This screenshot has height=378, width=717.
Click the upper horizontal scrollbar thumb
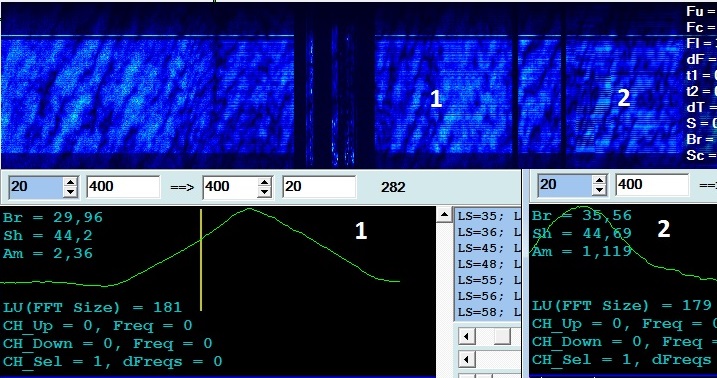502,337
